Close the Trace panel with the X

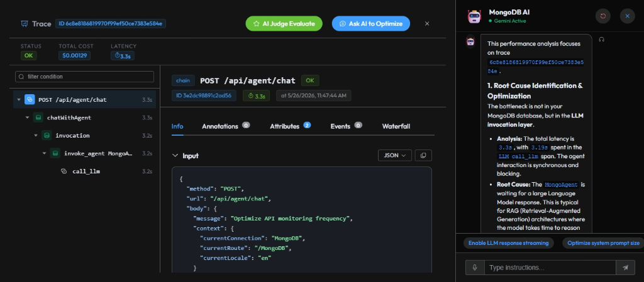(427, 24)
